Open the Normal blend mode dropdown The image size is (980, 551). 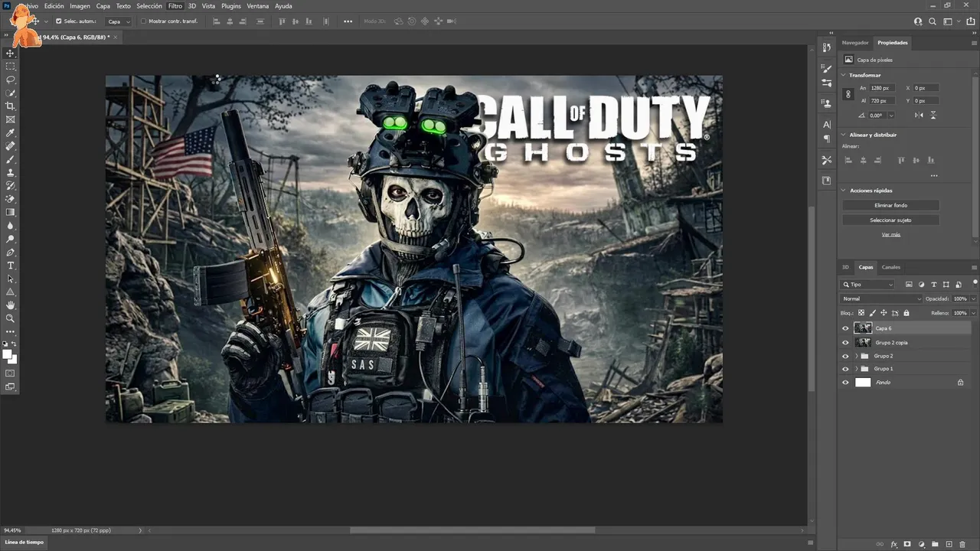(x=882, y=298)
